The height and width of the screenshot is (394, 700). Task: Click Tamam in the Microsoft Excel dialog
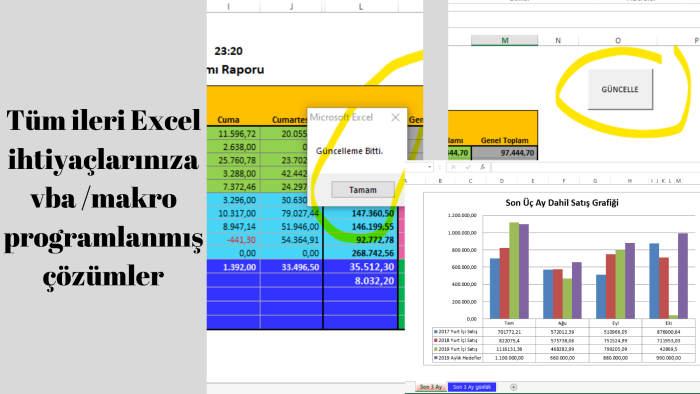click(362, 190)
